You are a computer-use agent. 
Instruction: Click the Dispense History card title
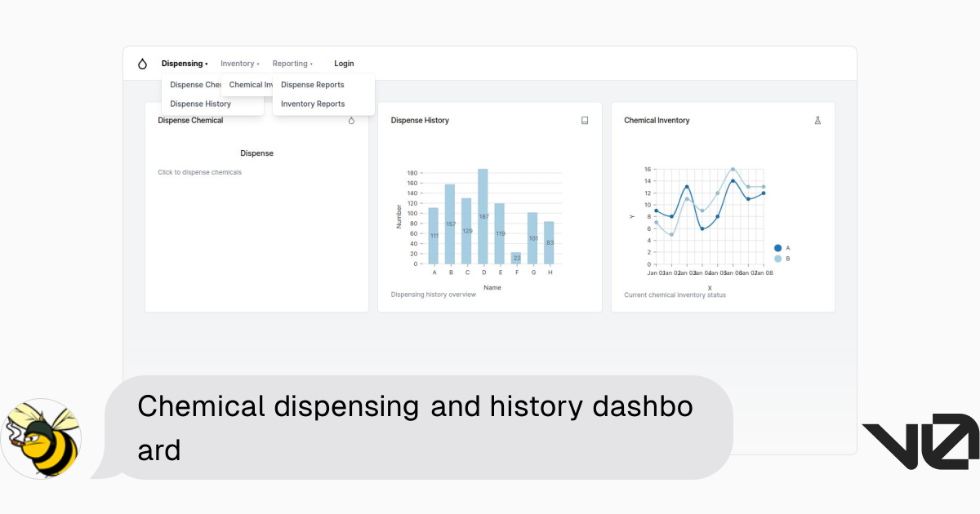(420, 121)
